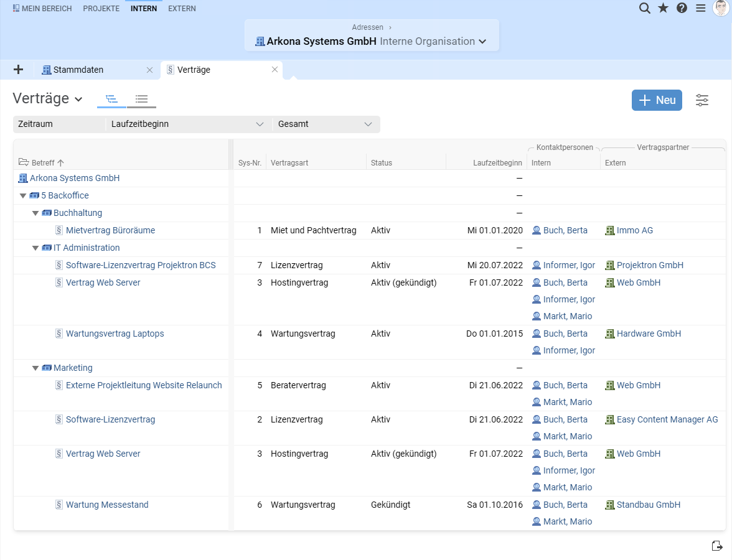This screenshot has width=732, height=560.
Task: Click the Sys-Nr. column header
Action: pyautogui.click(x=250, y=163)
